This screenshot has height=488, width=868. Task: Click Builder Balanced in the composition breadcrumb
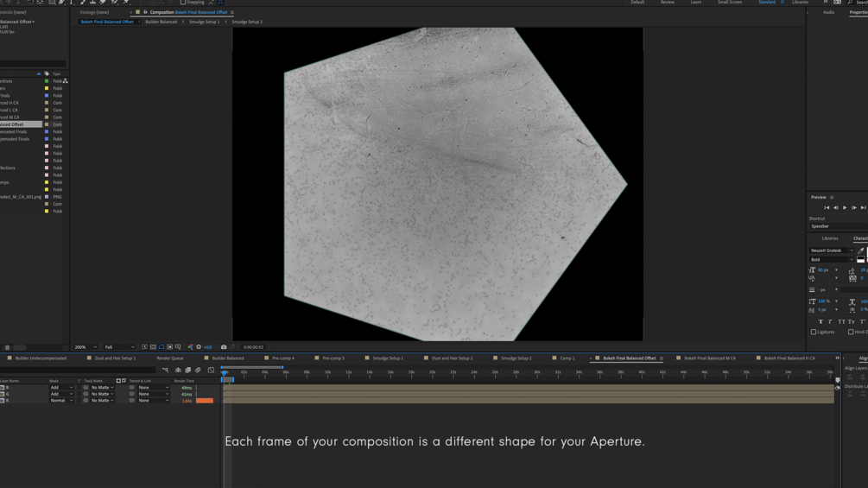click(162, 22)
